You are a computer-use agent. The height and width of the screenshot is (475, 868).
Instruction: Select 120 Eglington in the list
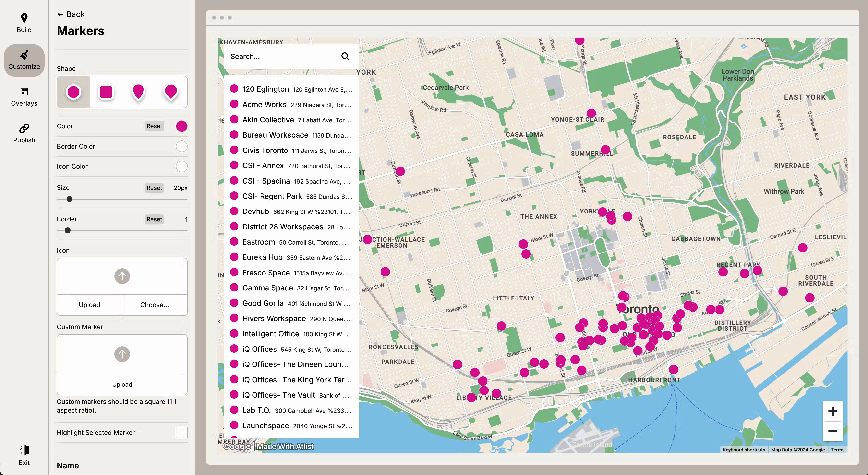click(291, 89)
